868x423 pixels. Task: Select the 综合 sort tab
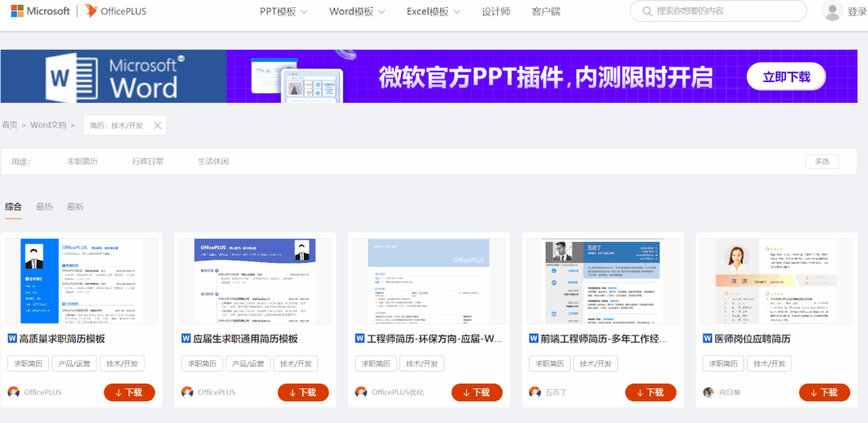14,207
